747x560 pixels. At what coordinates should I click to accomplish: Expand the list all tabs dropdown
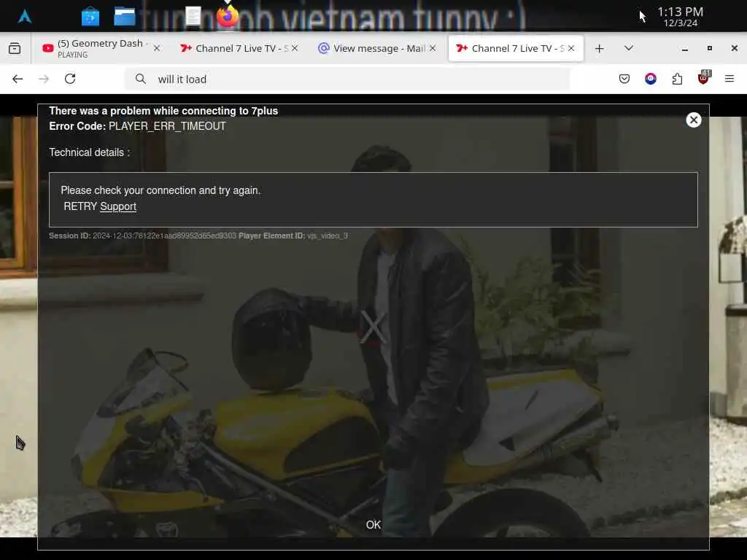click(628, 48)
